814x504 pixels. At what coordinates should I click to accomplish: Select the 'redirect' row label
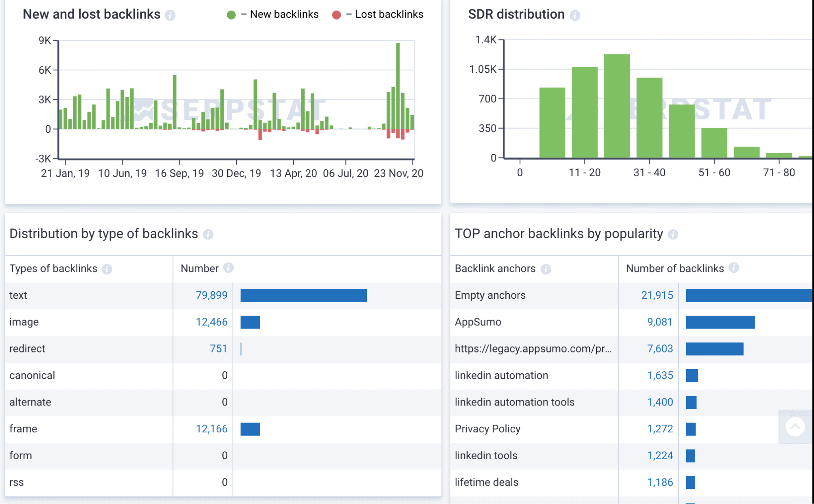coord(27,349)
